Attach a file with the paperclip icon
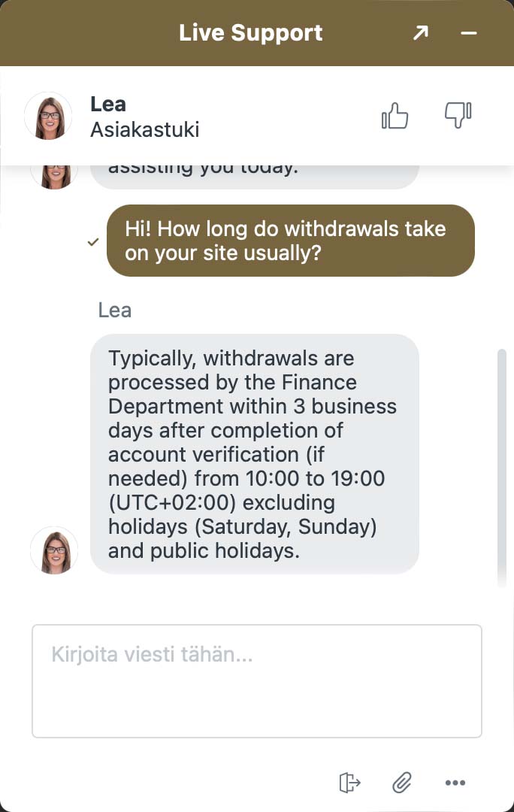The width and height of the screenshot is (514, 812). click(x=402, y=783)
